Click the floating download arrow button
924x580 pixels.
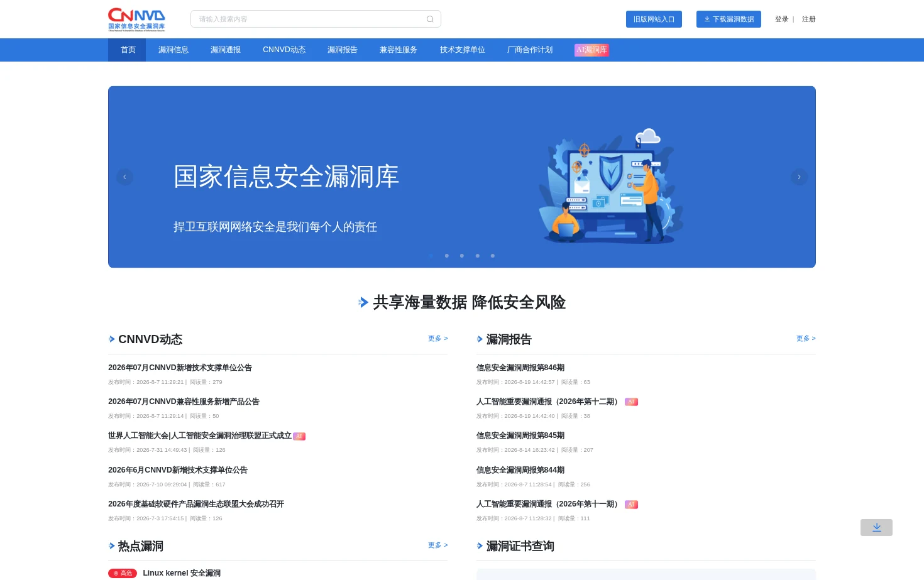coord(876,527)
